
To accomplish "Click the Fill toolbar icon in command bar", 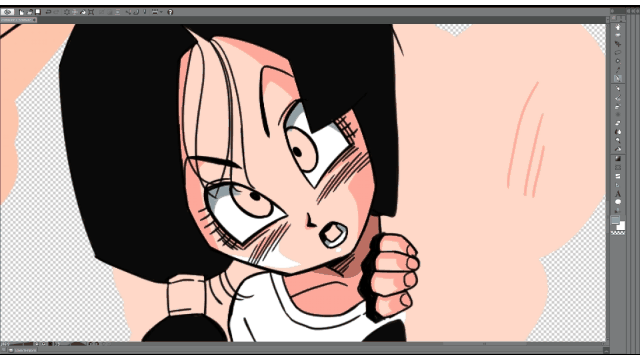I will (83, 12).
